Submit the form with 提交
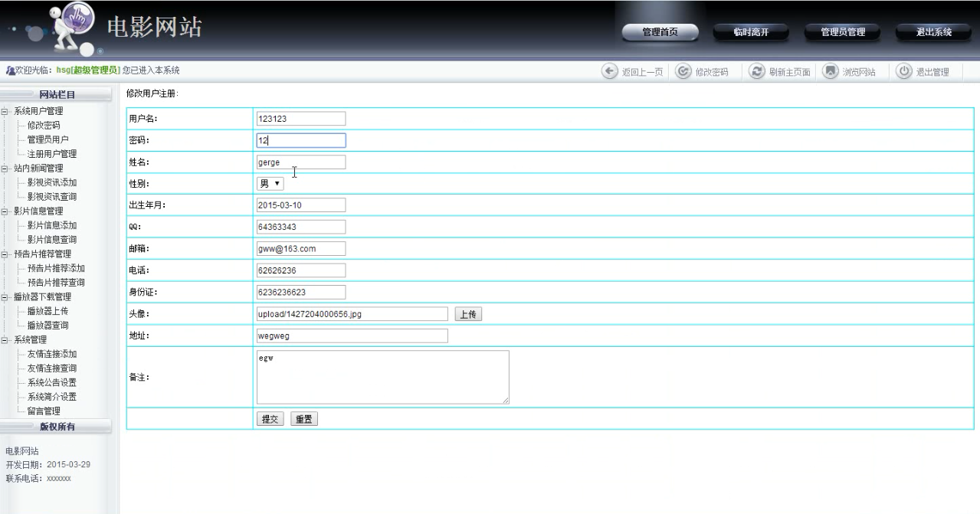The width and height of the screenshot is (980, 514). [270, 419]
